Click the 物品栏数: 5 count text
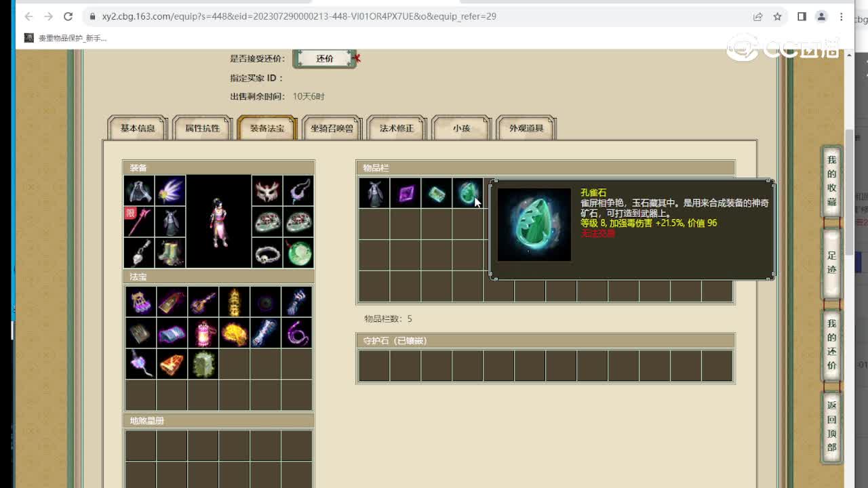The image size is (868, 488). pos(388,319)
